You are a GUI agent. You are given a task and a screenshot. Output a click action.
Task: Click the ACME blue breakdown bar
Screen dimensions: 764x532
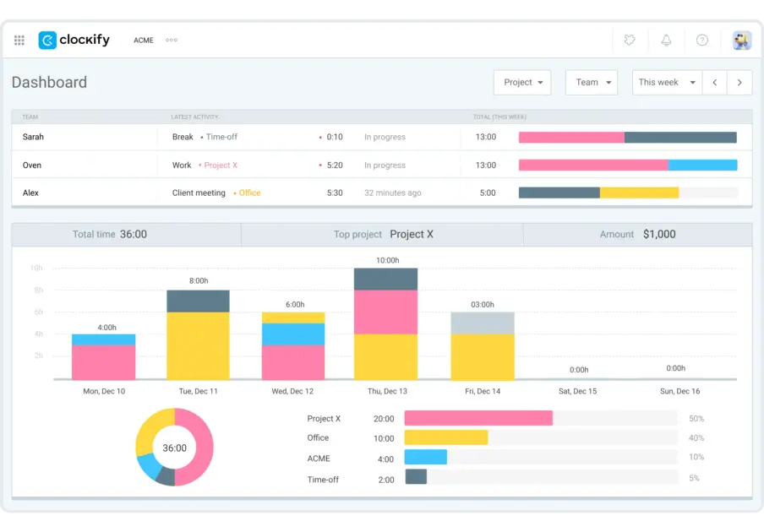(425, 457)
